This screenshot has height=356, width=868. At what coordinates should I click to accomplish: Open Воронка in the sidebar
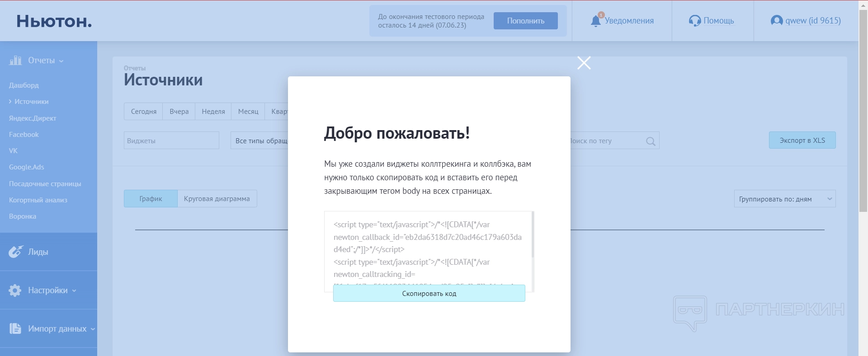point(23,216)
